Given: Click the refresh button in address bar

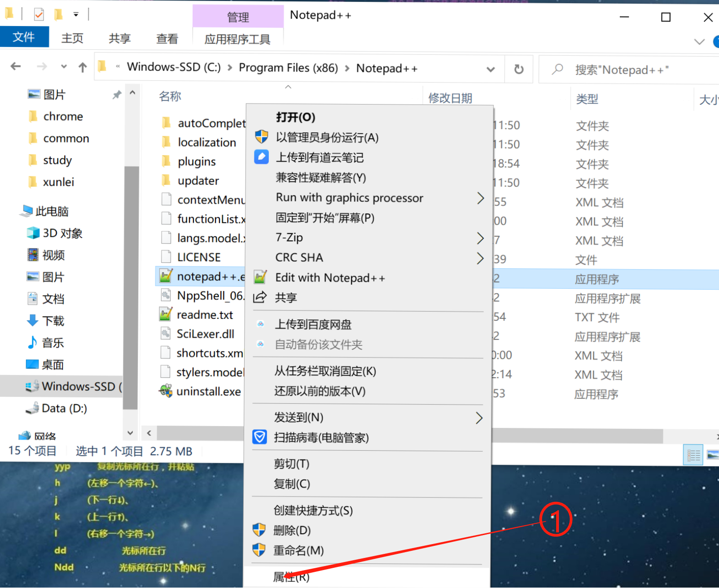Looking at the screenshot, I should point(518,69).
